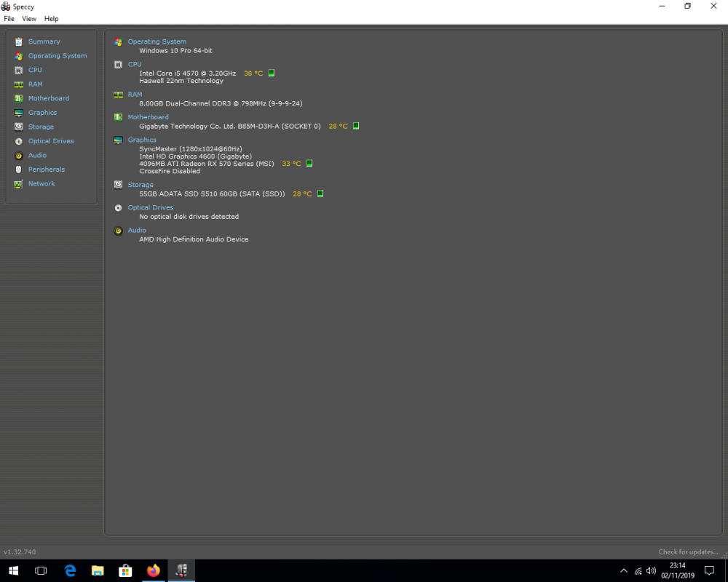
Task: Open the Operating System heading link
Action: tap(157, 41)
